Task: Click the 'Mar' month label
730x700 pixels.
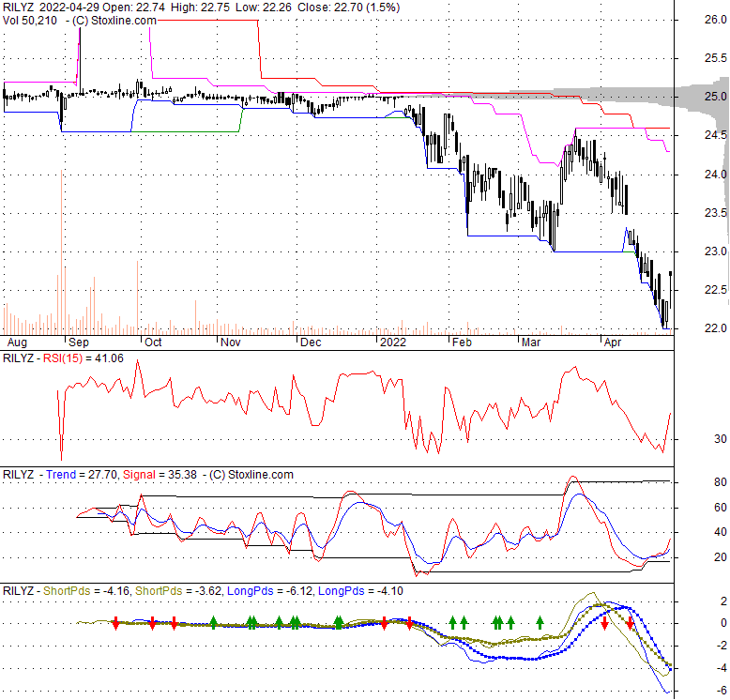Action: 531,342
